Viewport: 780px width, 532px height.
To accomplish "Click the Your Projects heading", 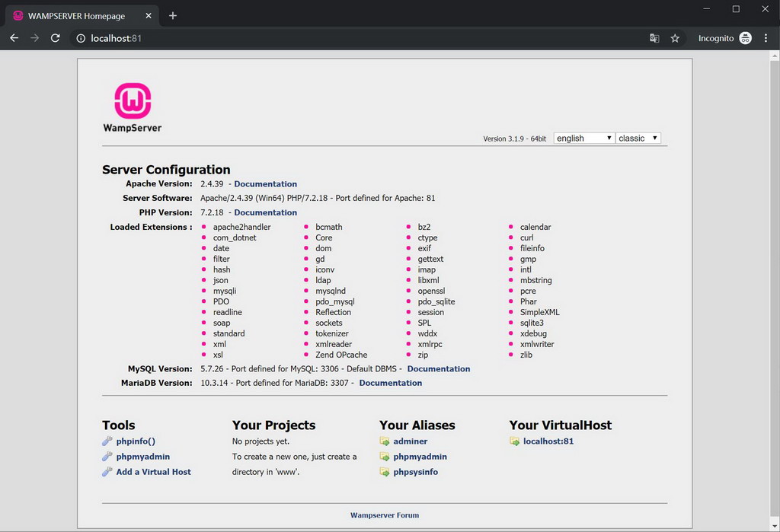I will coord(273,425).
